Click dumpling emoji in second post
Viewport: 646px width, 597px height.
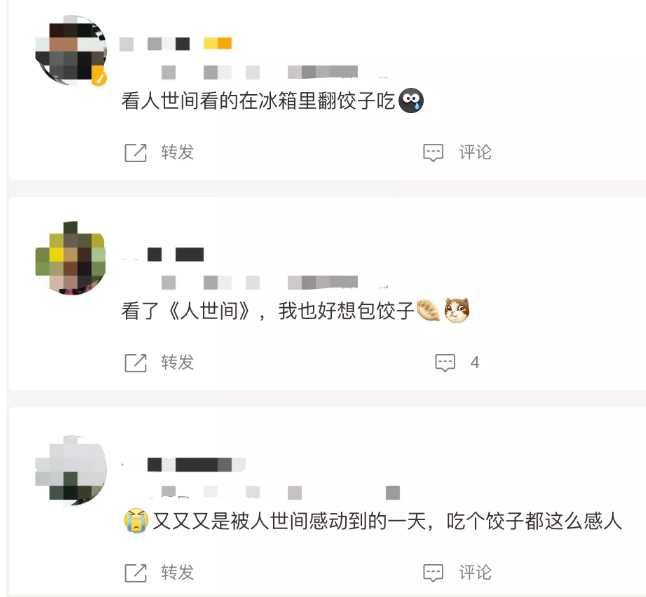point(428,311)
